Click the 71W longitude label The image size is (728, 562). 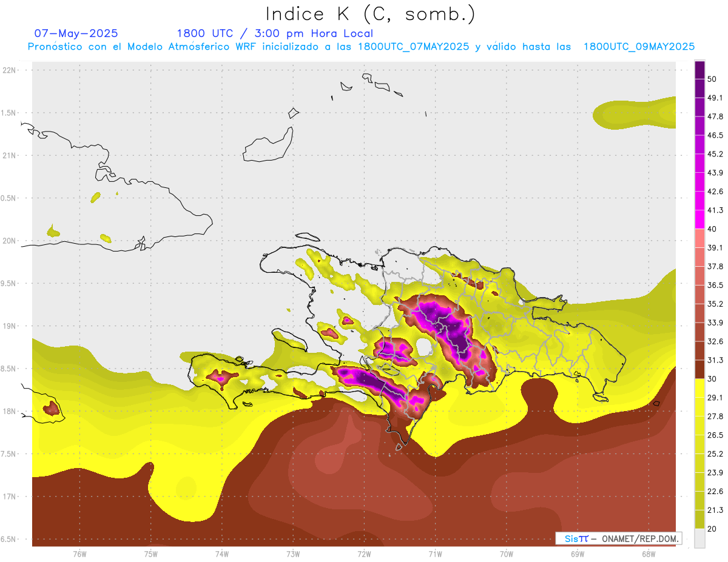[x=435, y=554]
